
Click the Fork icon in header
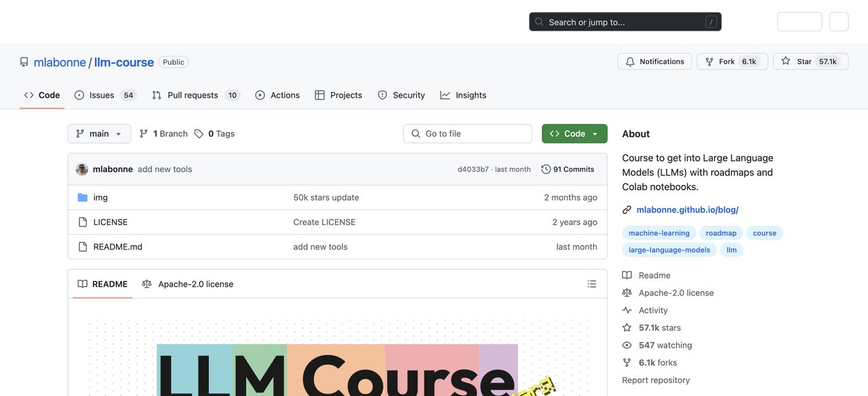point(709,61)
